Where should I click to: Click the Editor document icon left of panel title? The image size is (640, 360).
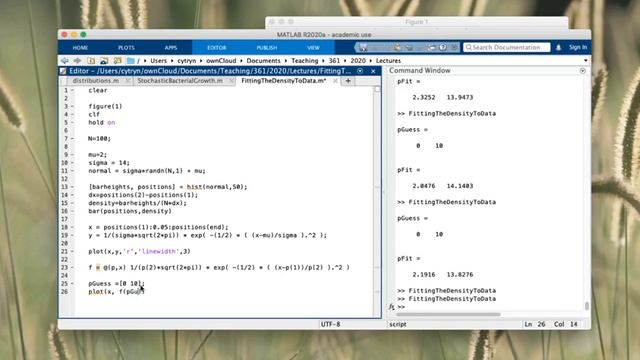(x=63, y=71)
